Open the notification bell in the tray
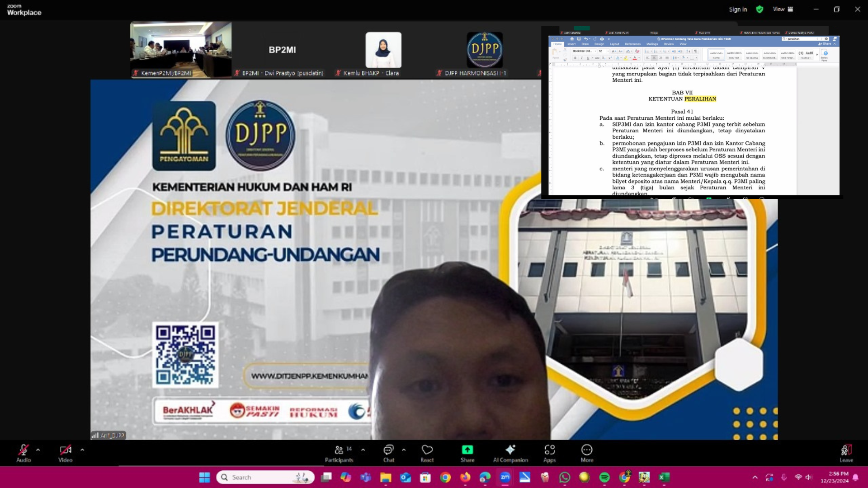Screen dimensions: 868x488 [855, 477]
